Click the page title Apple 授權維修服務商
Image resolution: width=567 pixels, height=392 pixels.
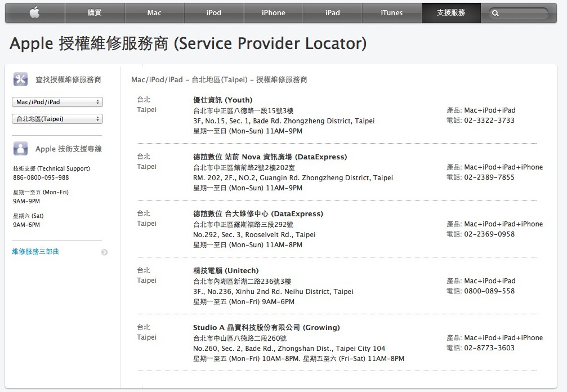click(x=188, y=43)
